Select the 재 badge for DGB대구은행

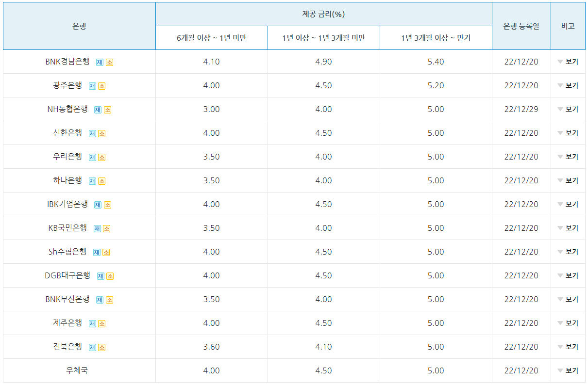click(x=101, y=276)
